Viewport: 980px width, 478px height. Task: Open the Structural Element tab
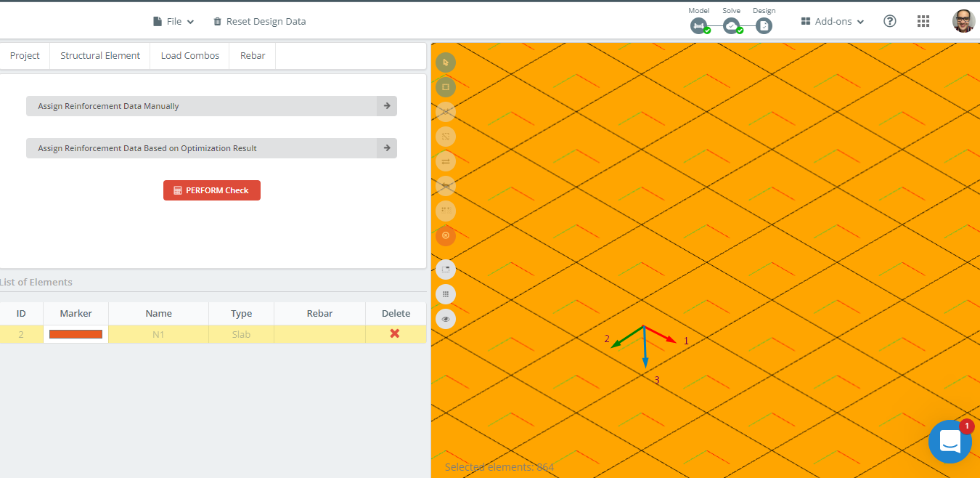click(x=100, y=56)
